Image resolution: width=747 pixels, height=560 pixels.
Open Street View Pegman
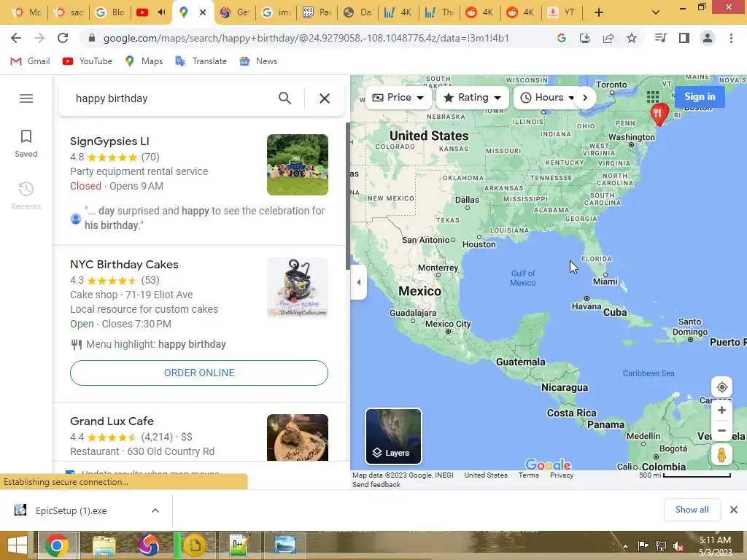[x=721, y=455]
